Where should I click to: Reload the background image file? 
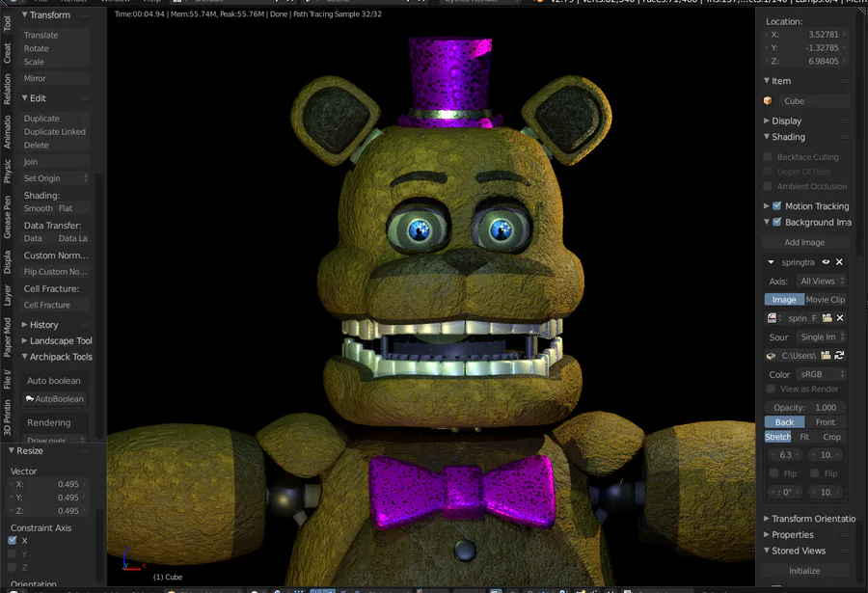tap(839, 356)
